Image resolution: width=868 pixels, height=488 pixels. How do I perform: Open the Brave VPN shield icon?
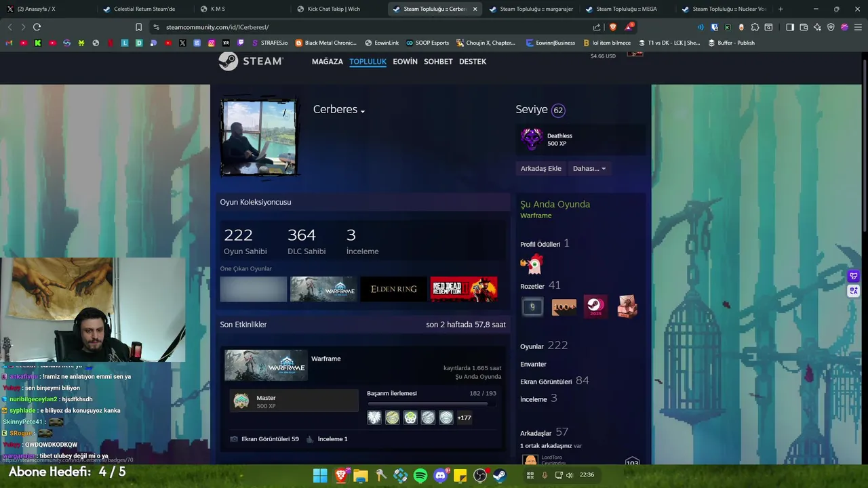[831, 27]
